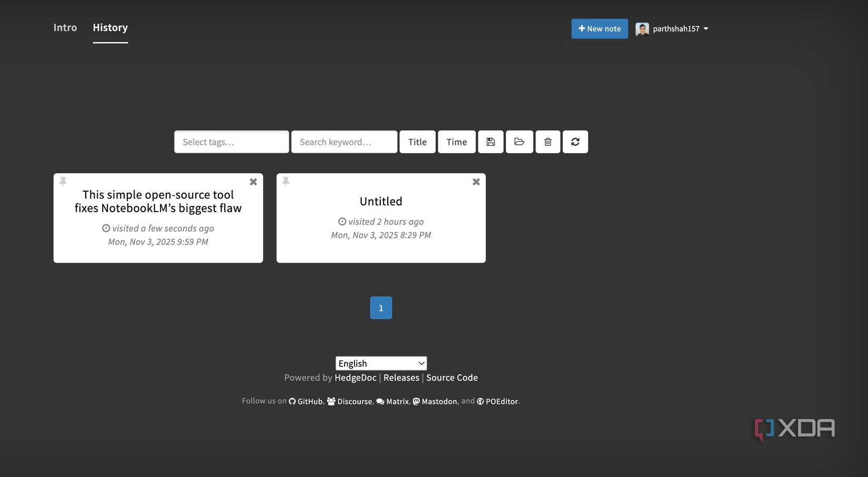Select the History tab
This screenshot has height=477, width=868.
pos(110,27)
